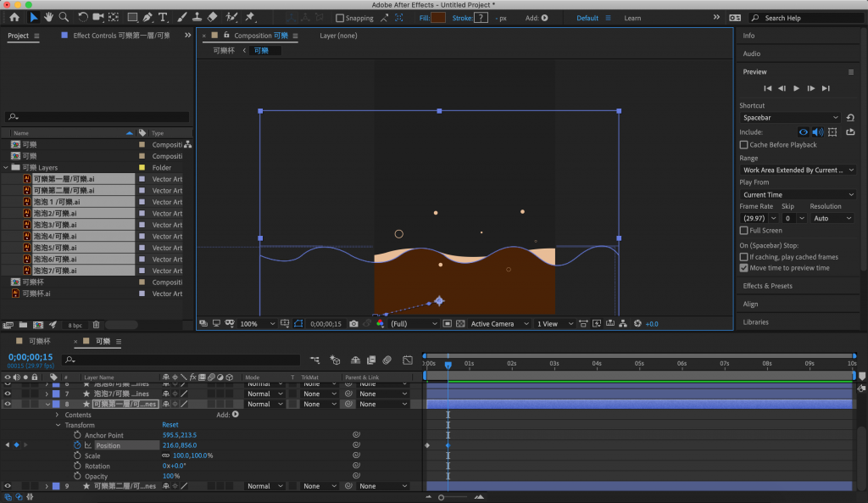Open the Active Camera dropdown
The height and width of the screenshot is (503, 868).
(498, 324)
